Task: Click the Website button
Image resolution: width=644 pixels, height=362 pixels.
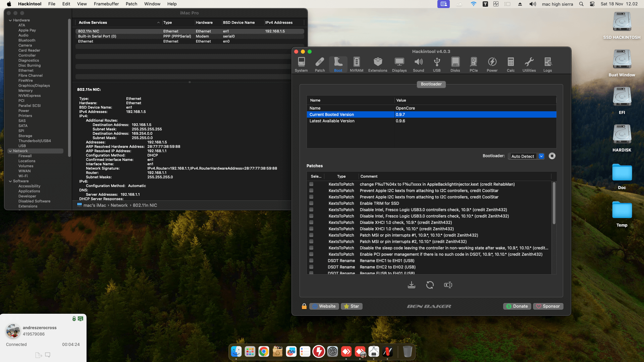Action: coord(324,306)
